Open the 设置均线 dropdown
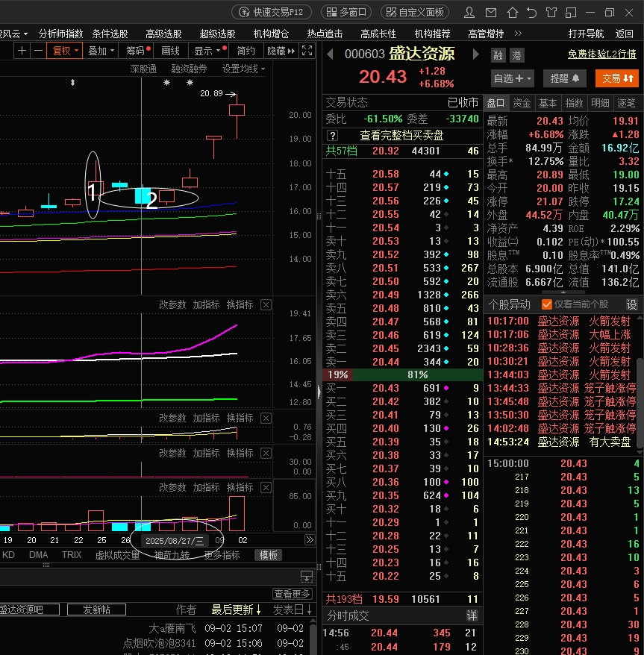This screenshot has width=644, height=655. pyautogui.click(x=243, y=69)
